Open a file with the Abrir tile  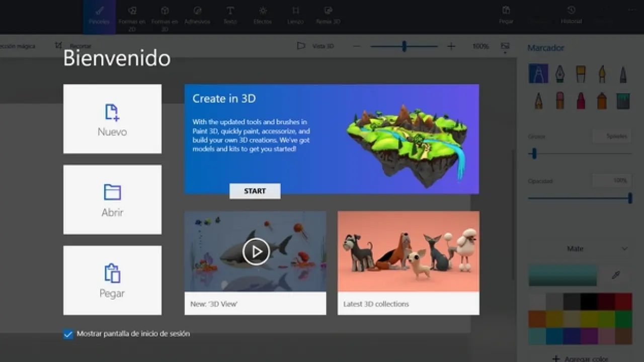pos(112,200)
